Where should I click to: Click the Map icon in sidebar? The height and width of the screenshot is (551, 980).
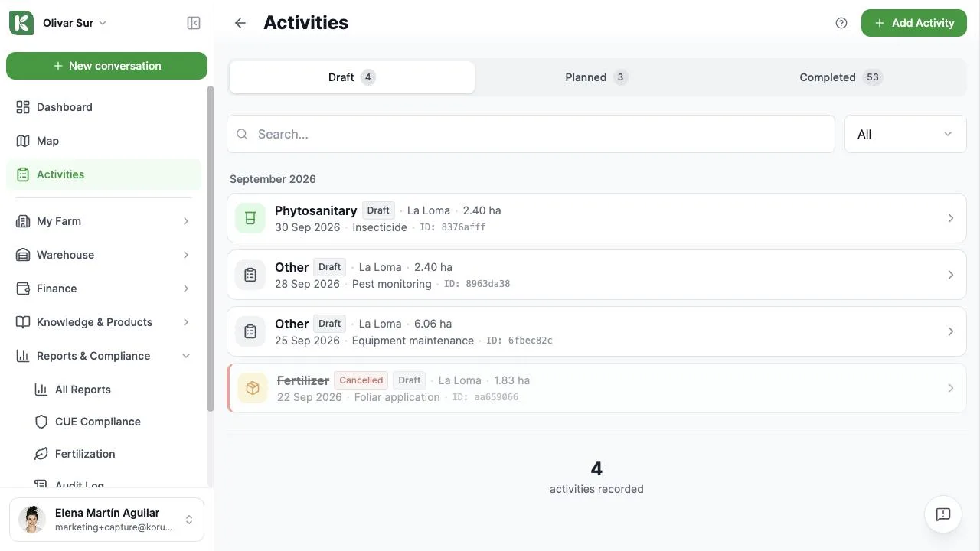pos(23,141)
